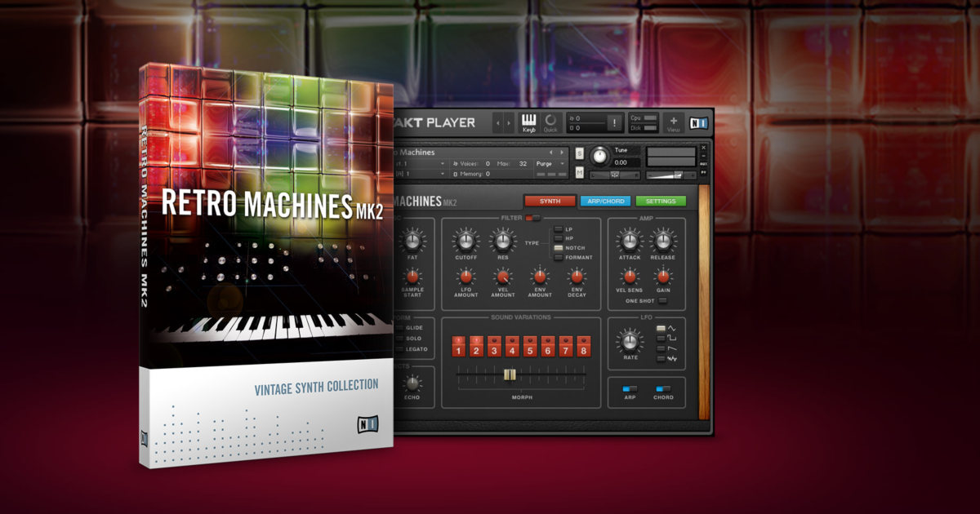Open the SETTINGS tab
The height and width of the screenshot is (514, 980).
[x=661, y=201]
